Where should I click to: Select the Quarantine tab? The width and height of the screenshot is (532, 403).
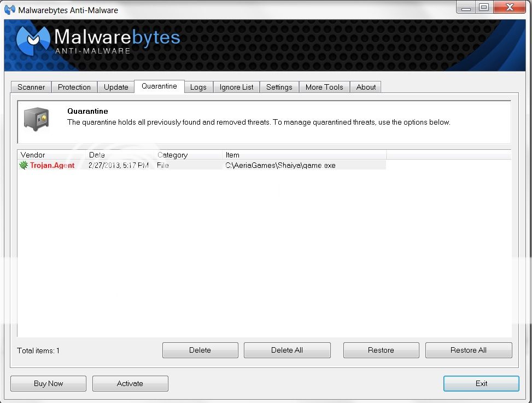(159, 86)
